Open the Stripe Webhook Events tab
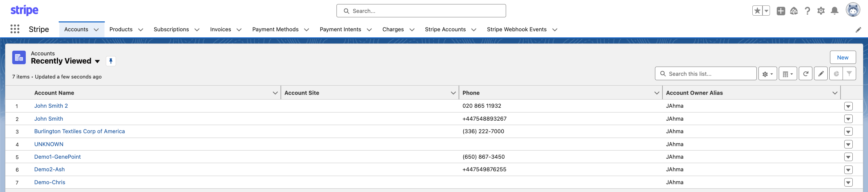The width and height of the screenshot is (868, 192). [517, 30]
